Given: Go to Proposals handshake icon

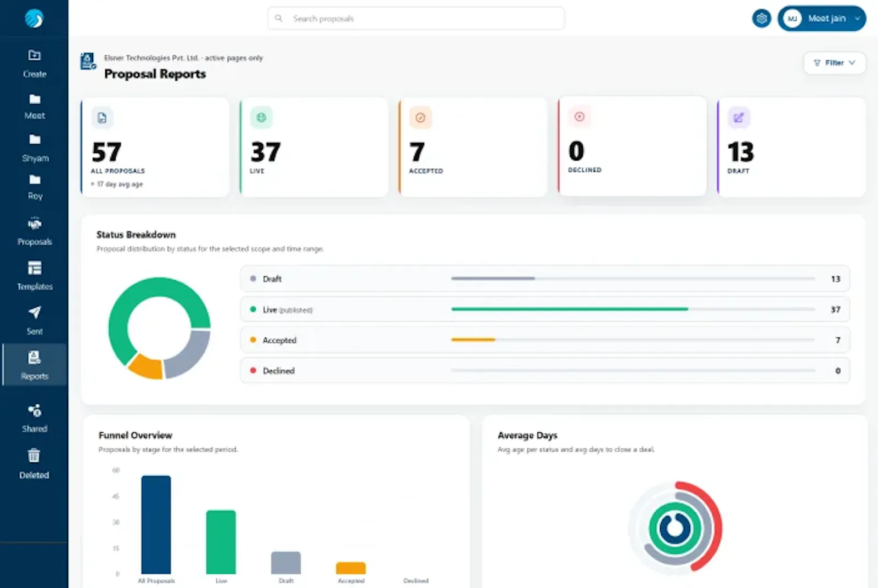Looking at the screenshot, I should 35,223.
